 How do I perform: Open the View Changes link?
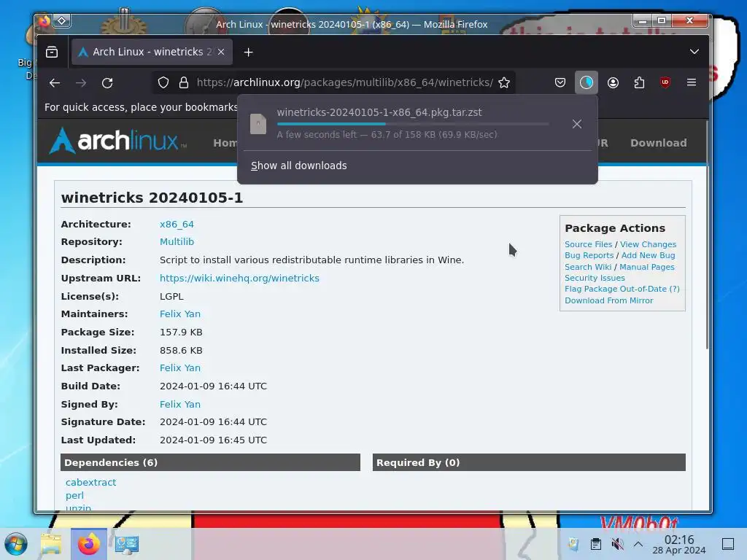pyautogui.click(x=648, y=244)
